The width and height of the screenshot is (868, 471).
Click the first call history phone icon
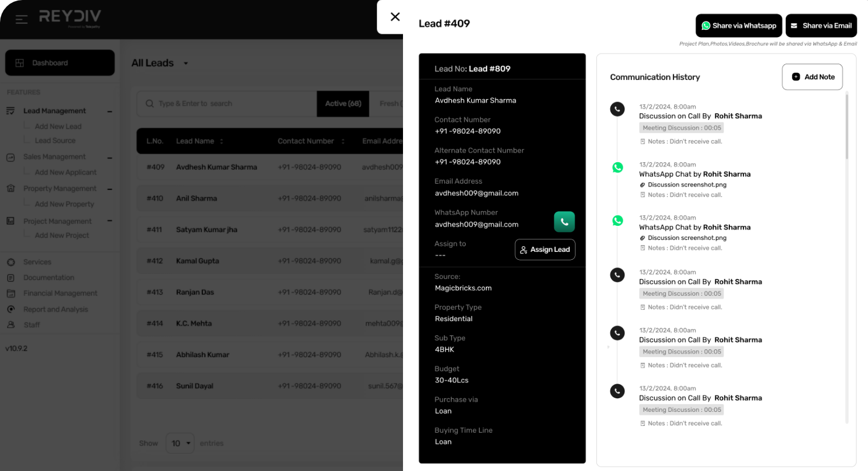point(618,109)
